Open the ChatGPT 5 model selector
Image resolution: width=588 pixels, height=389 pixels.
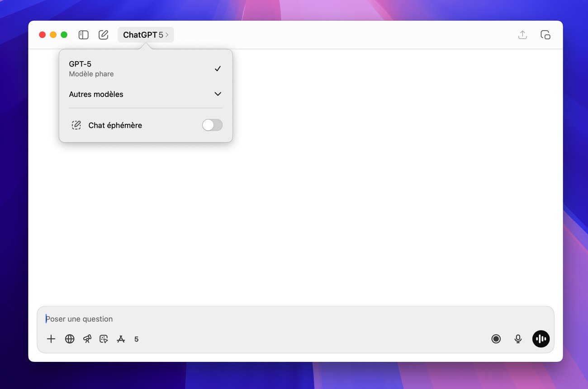coord(146,35)
